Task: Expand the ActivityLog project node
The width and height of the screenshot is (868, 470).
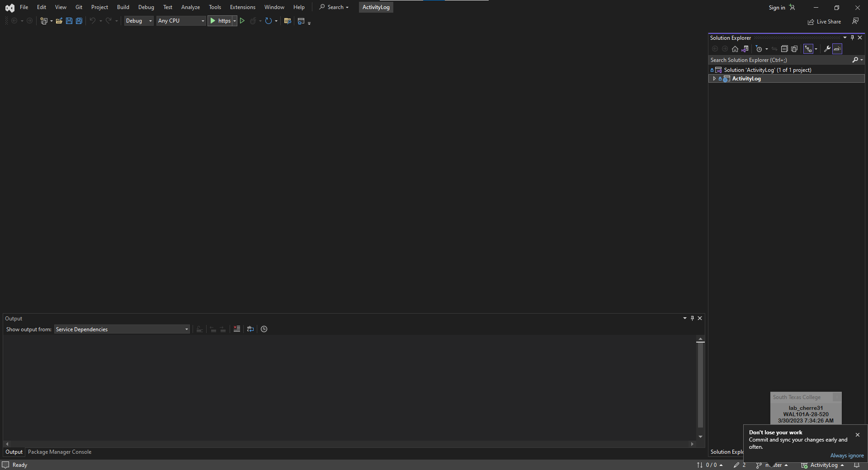Action: [714, 79]
